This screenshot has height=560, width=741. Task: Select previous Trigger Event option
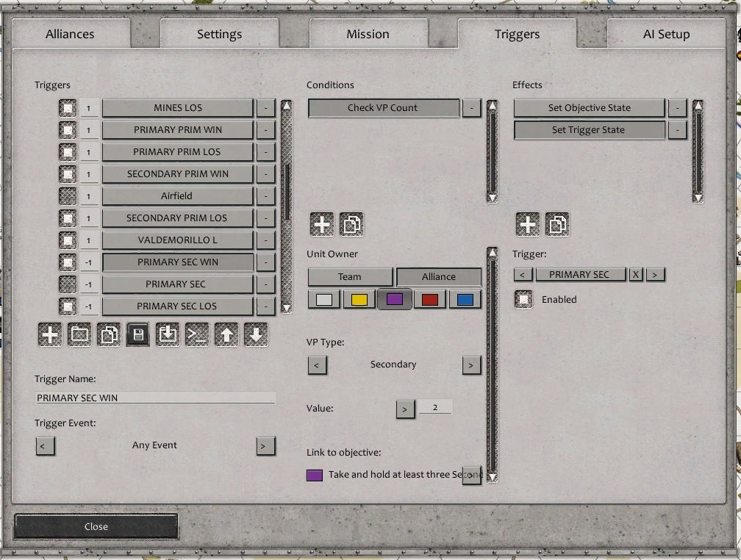[x=45, y=446]
